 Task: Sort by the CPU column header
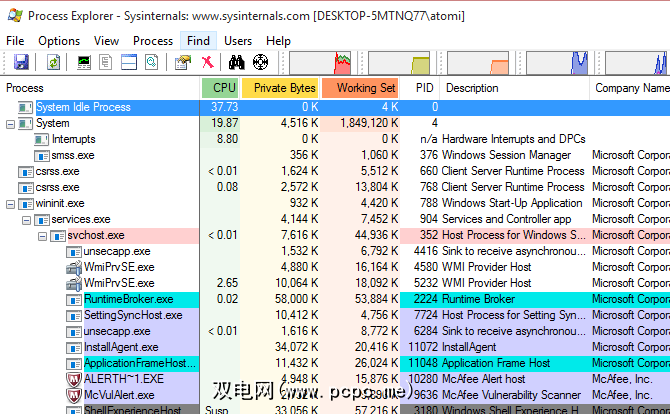220,88
